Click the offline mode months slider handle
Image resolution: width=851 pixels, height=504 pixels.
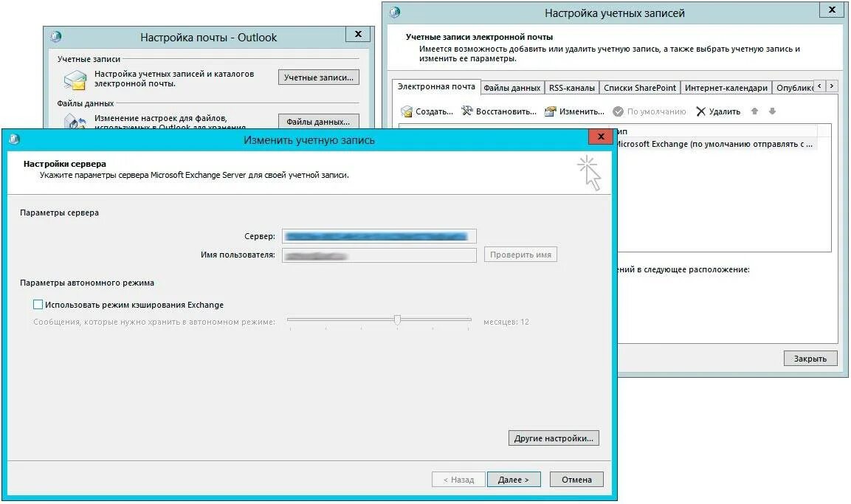point(397,320)
